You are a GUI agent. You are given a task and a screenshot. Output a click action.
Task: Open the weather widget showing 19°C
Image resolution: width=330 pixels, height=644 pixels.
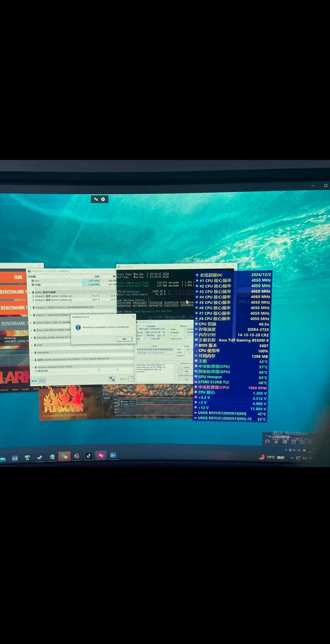[272, 457]
